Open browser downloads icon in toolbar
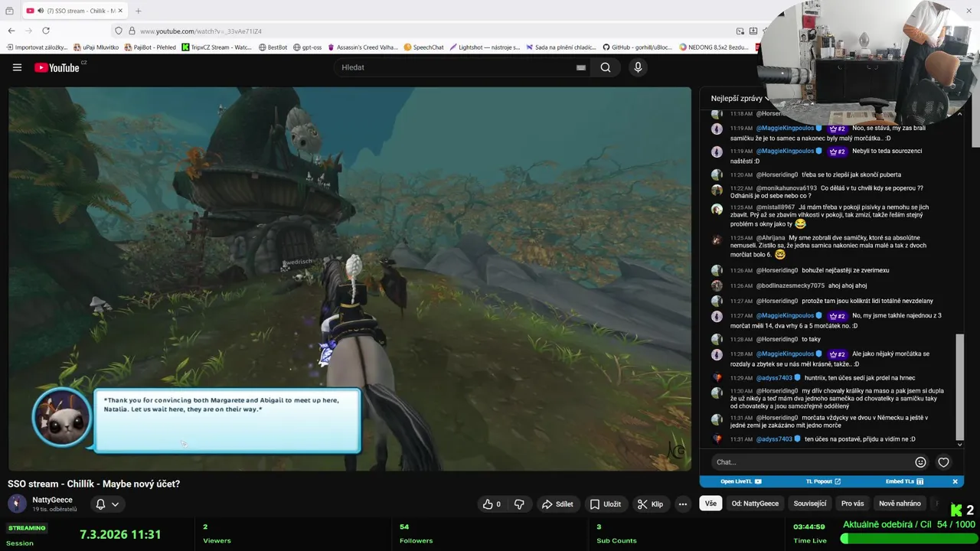 coord(753,31)
